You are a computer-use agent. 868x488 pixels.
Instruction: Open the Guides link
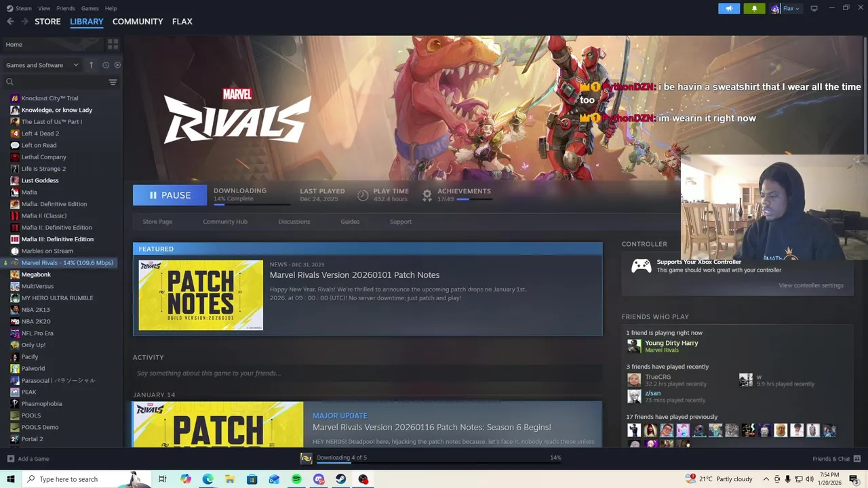350,222
